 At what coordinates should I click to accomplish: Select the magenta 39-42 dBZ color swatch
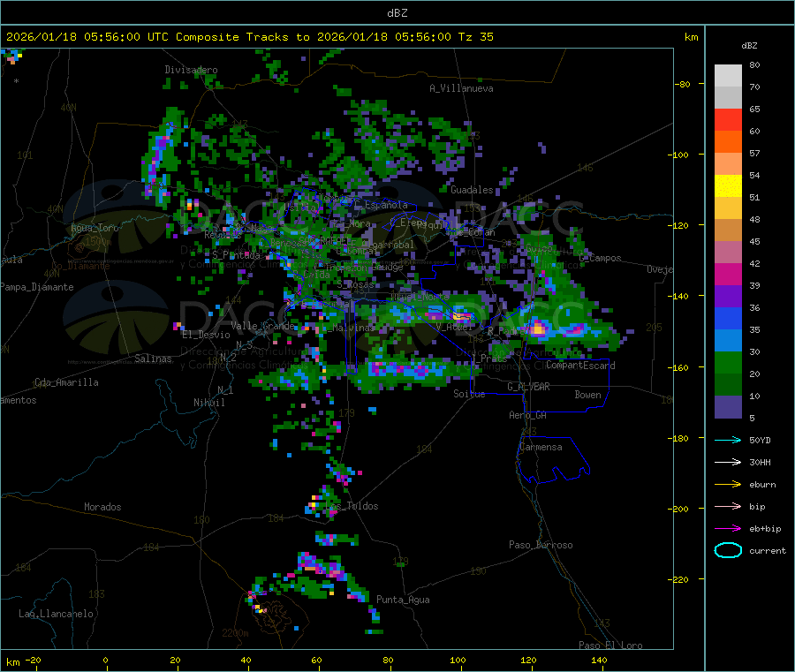click(728, 274)
